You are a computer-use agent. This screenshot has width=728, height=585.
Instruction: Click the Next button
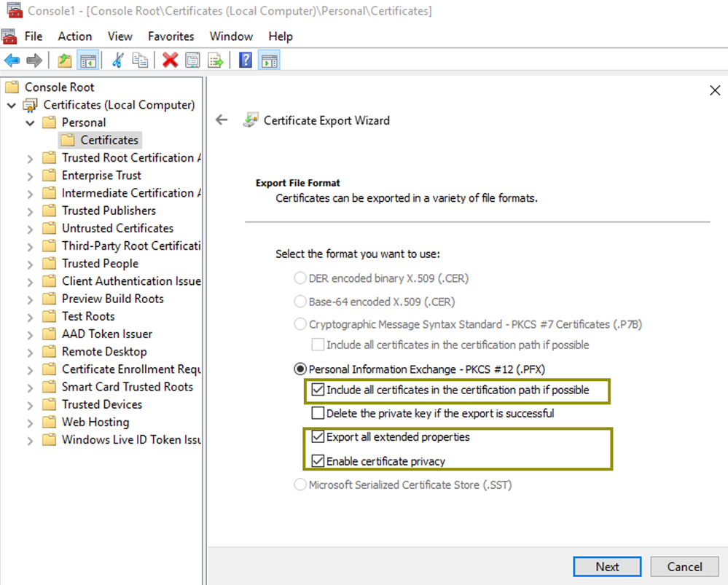click(x=607, y=567)
